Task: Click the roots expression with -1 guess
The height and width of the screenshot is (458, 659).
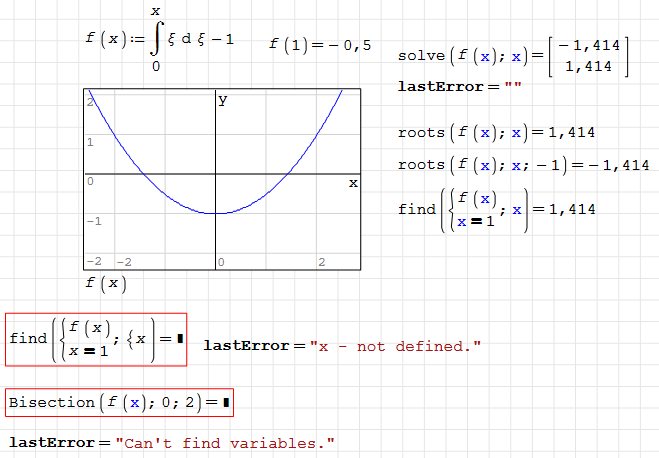Action: coord(523,165)
